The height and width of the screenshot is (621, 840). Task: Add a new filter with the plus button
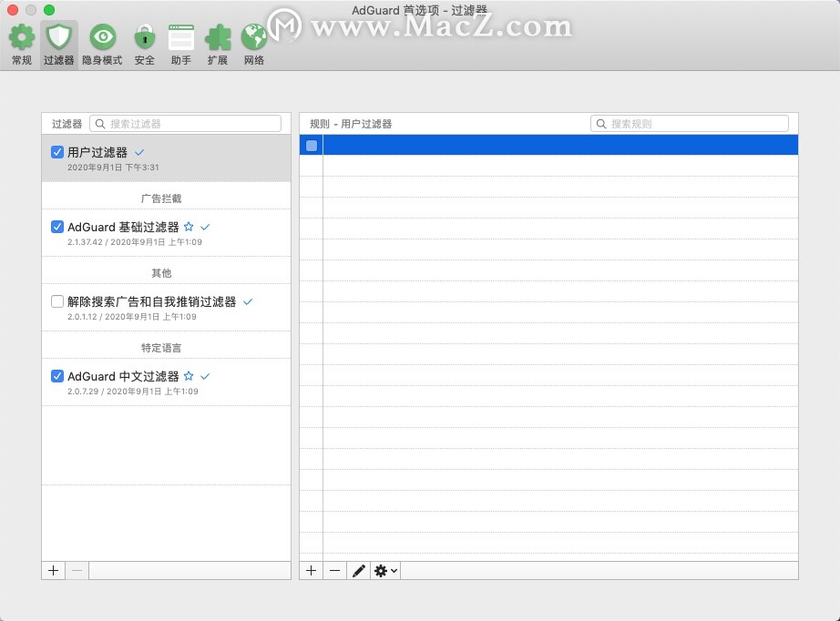53,571
